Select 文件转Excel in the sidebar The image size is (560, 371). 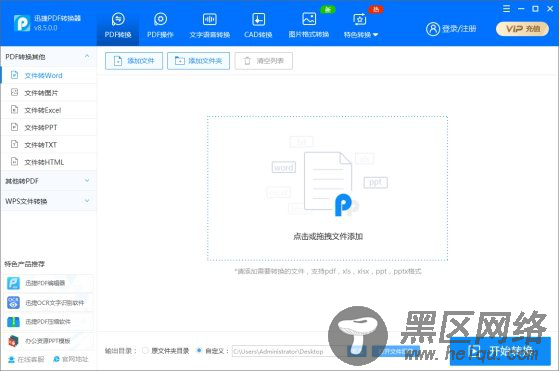(x=49, y=110)
